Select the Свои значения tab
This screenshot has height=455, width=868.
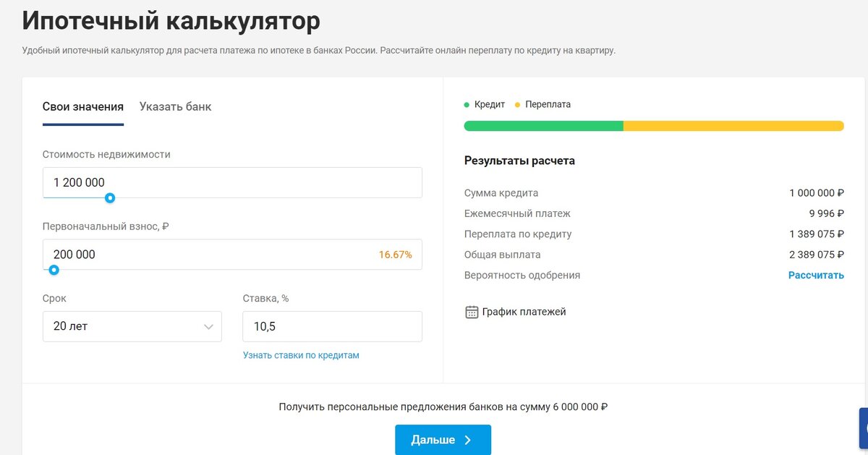(x=82, y=106)
